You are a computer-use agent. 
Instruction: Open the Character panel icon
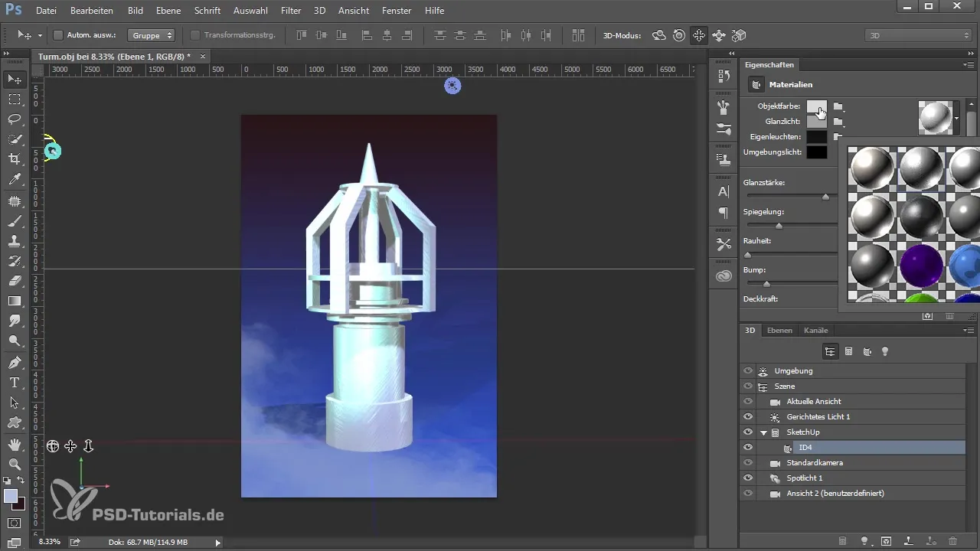(724, 191)
